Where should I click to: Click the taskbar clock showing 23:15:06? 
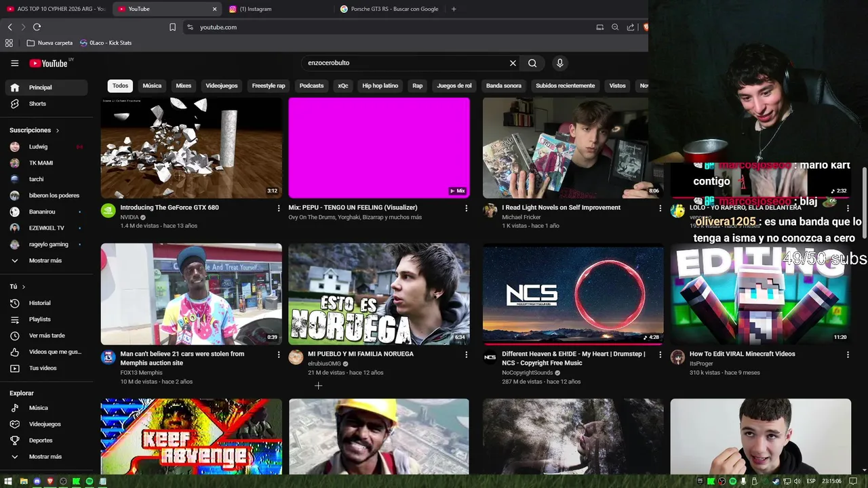click(x=831, y=481)
